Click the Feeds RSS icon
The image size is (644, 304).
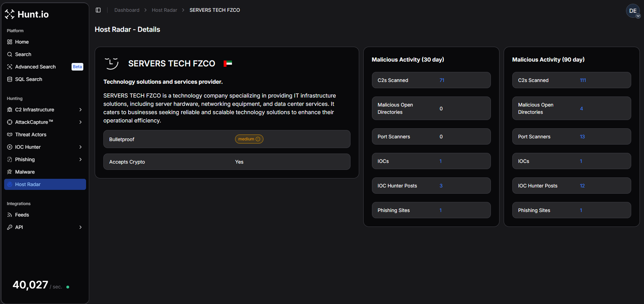pos(10,215)
